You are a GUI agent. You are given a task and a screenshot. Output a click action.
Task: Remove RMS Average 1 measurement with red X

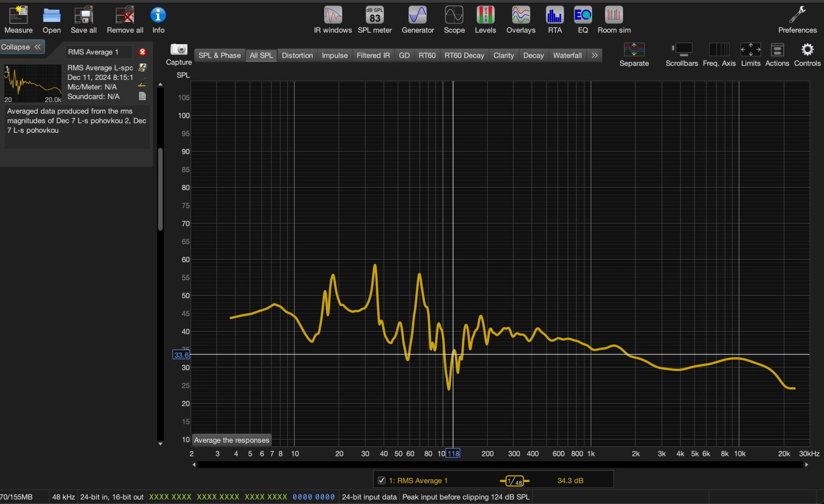coord(143,52)
